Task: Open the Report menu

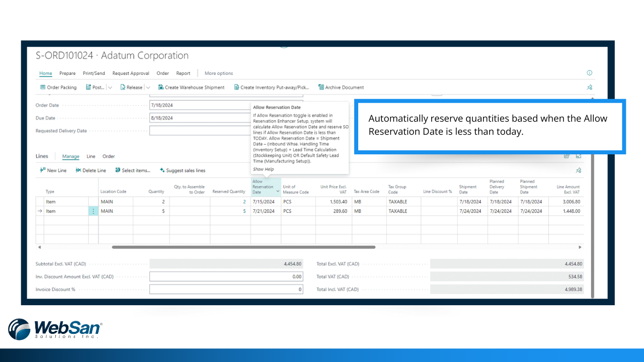Action: click(183, 73)
